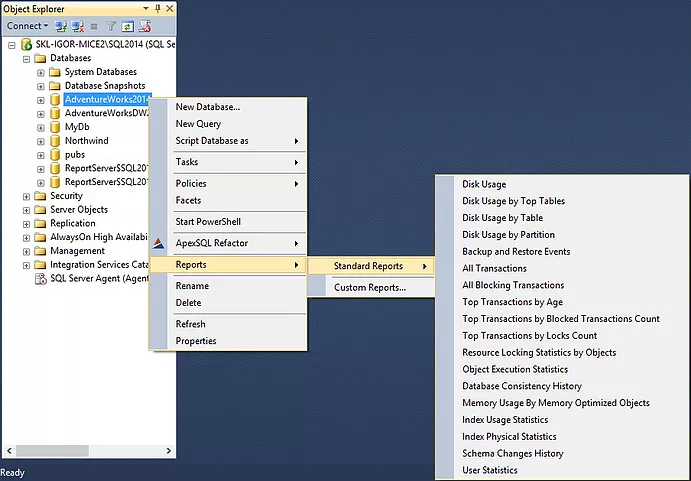The height and width of the screenshot is (481, 691).
Task: Select Rename in context menu
Action: (x=228, y=286)
